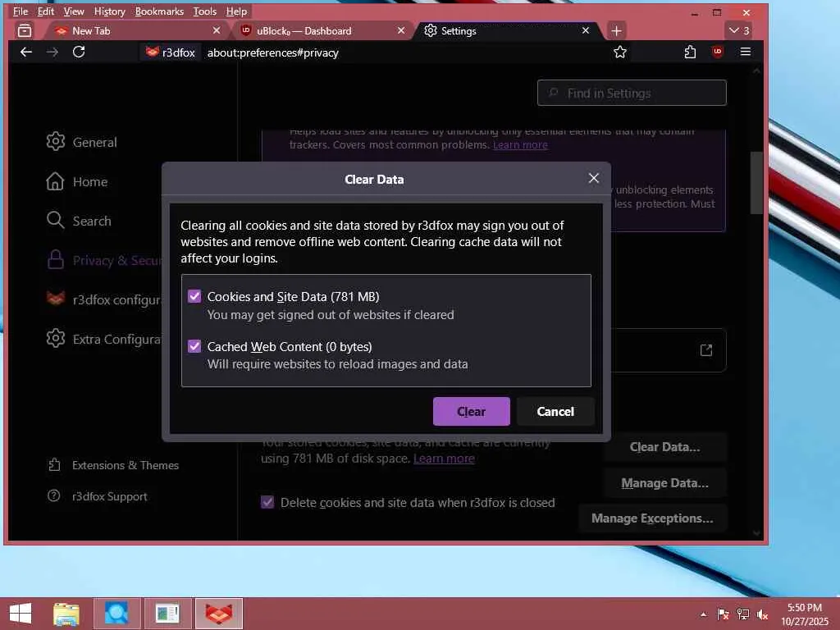Click the address bar URL field
This screenshot has height=630, width=840.
(404, 52)
